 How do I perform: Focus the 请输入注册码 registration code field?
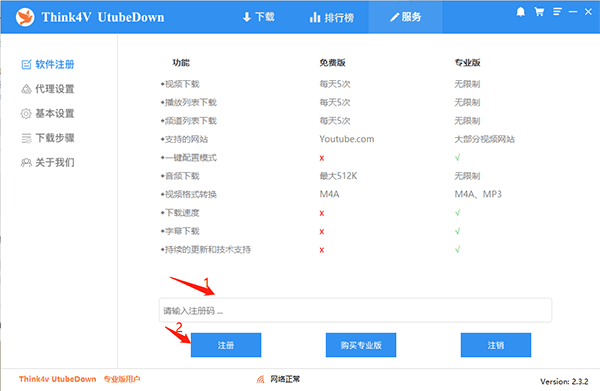point(355,310)
